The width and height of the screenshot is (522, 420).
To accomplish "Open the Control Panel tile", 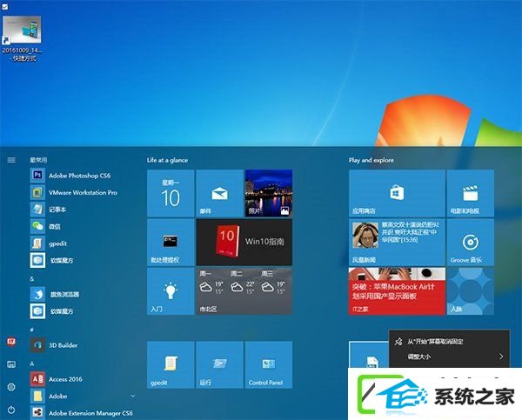I will pos(269,364).
